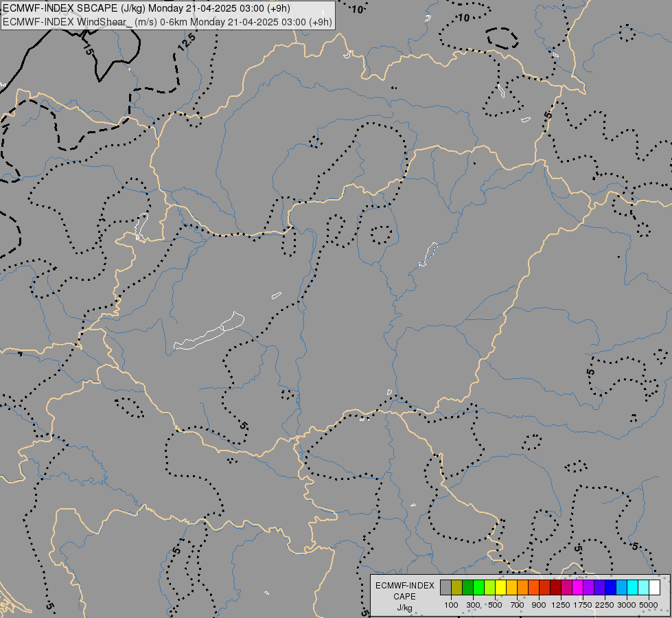Click the '12.5' wind shear contour label

[187, 42]
